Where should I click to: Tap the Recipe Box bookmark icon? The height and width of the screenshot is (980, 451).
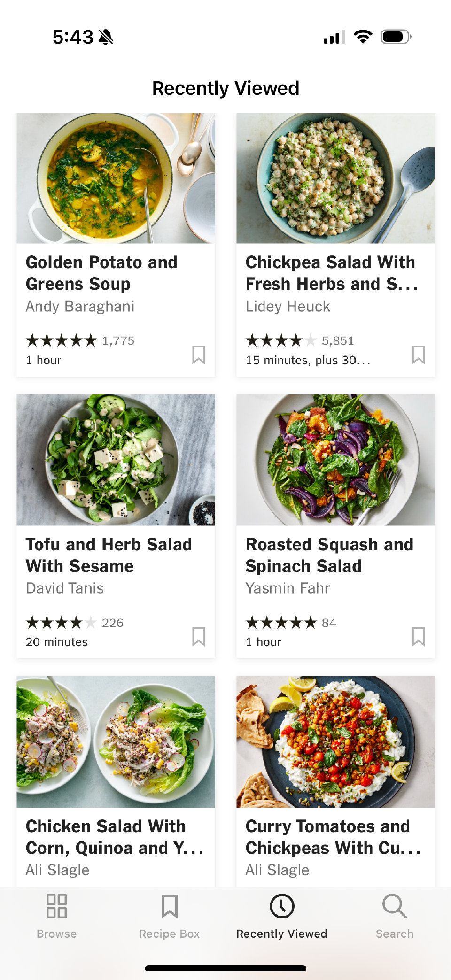[169, 906]
